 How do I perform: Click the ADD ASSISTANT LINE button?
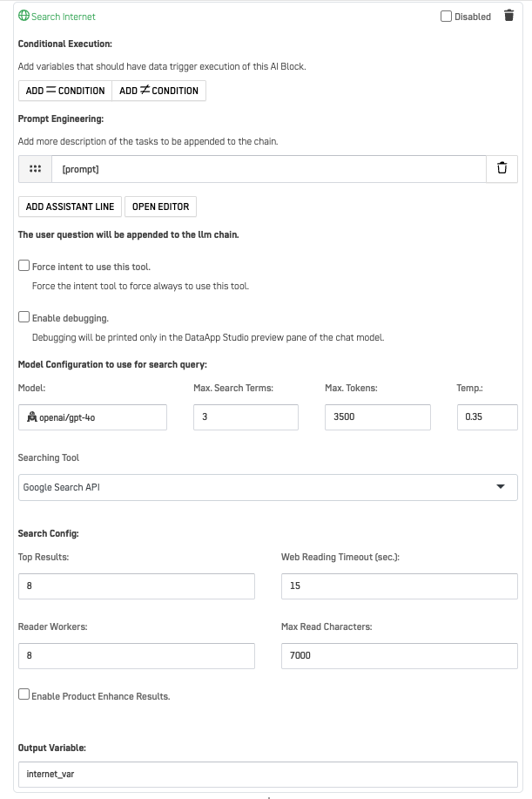pos(70,207)
